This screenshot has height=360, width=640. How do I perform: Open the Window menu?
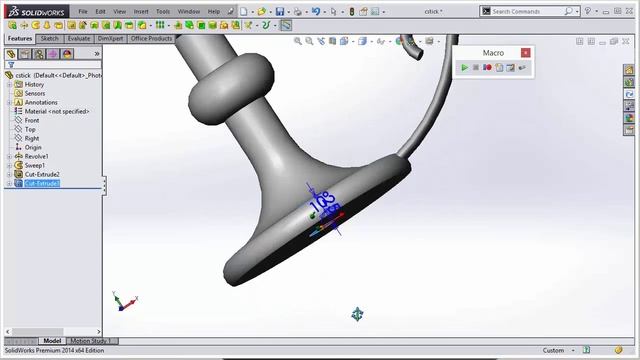189,11
